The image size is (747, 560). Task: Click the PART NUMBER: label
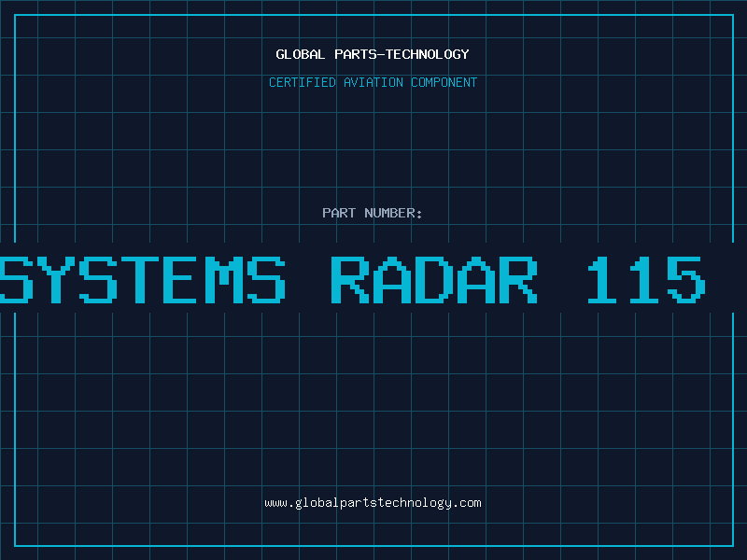[373, 213]
